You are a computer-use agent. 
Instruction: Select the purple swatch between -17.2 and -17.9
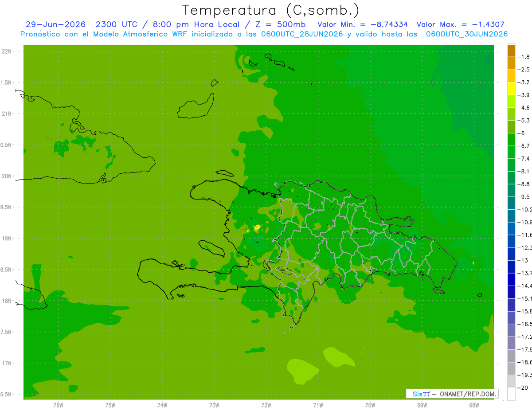click(511, 343)
